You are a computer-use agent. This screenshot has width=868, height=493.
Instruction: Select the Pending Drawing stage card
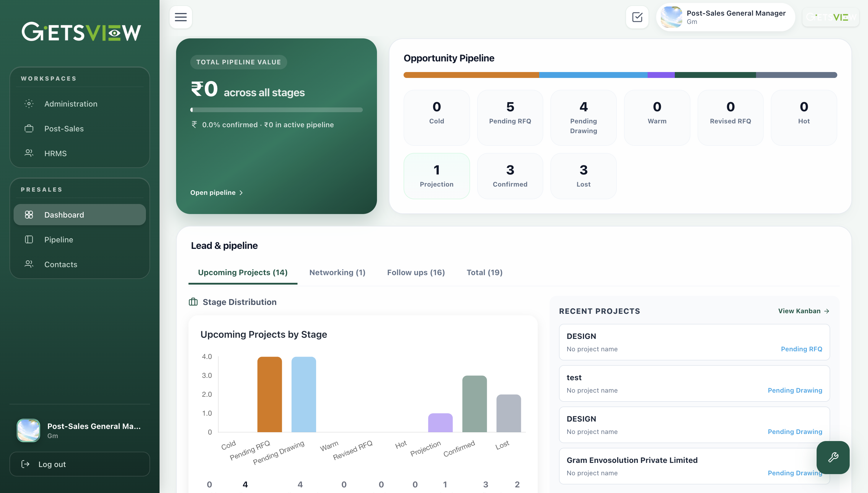583,117
